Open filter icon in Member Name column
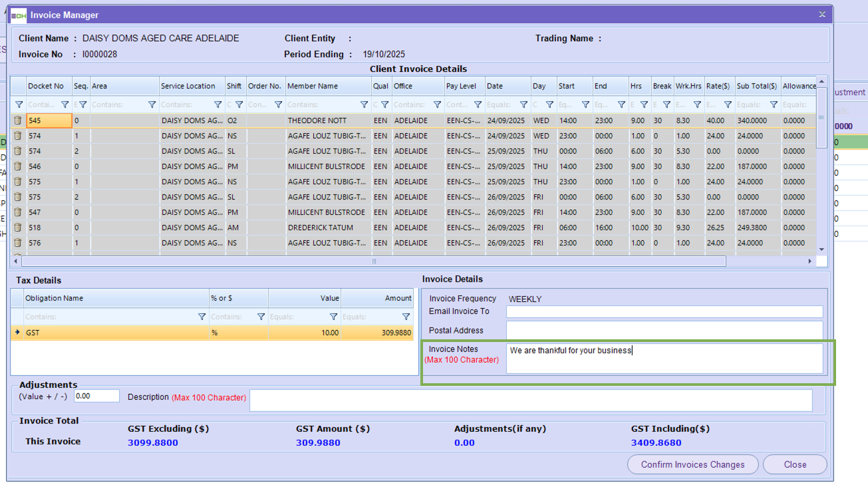Screen dimensions: 868x497 coord(364,104)
